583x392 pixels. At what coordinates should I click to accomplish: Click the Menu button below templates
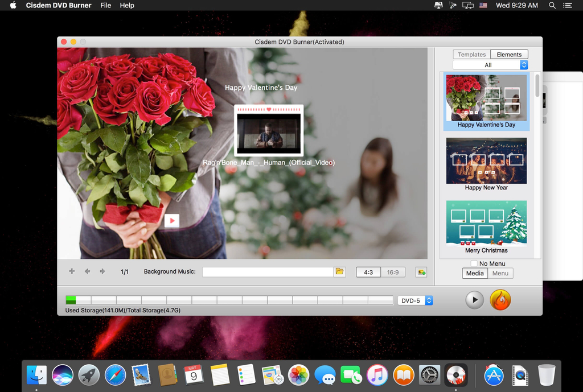coord(500,273)
